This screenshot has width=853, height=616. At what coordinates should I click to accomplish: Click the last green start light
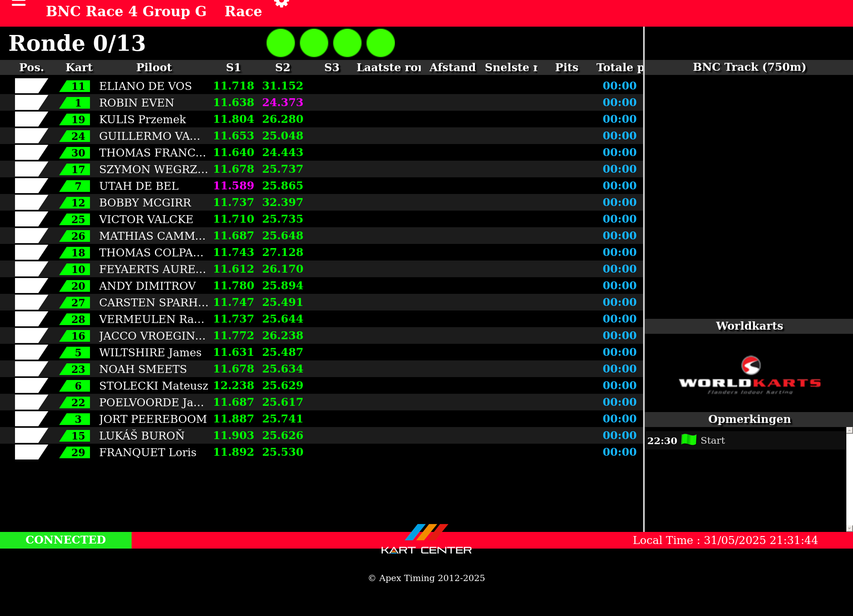[x=381, y=43]
